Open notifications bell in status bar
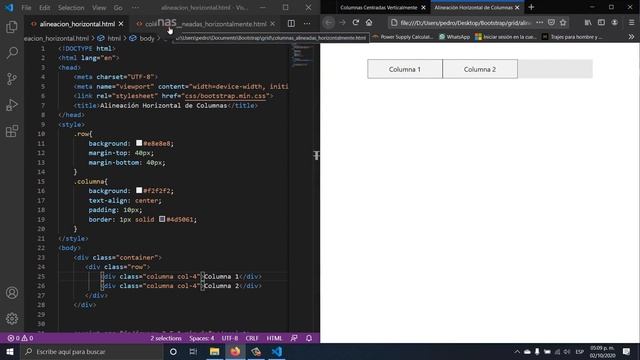Image resolution: width=640 pixels, height=360 pixels. (309, 338)
